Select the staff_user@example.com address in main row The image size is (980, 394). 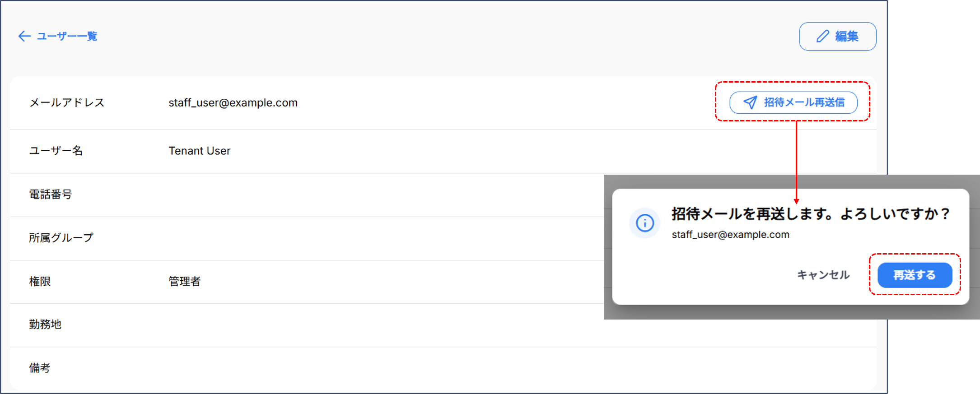click(233, 103)
